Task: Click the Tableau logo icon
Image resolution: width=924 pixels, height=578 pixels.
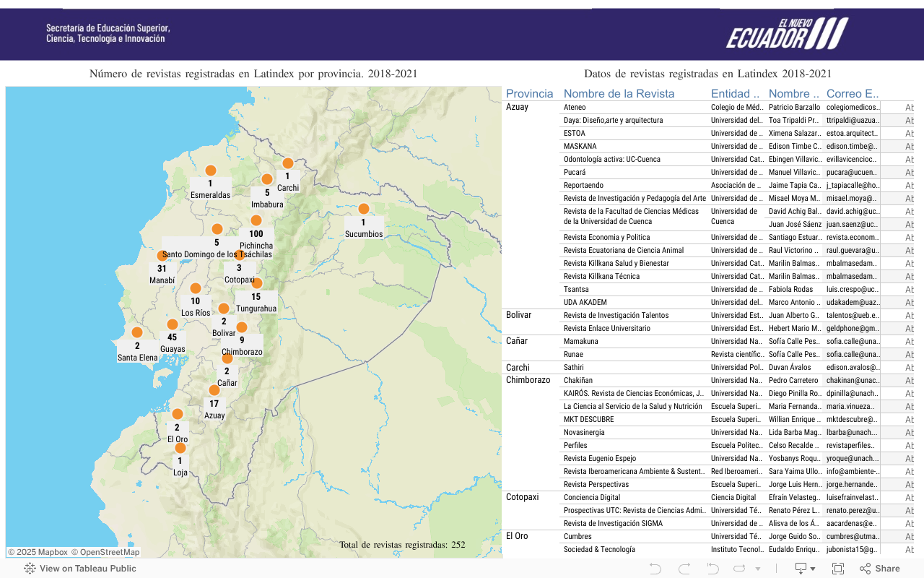Action: coord(30,569)
